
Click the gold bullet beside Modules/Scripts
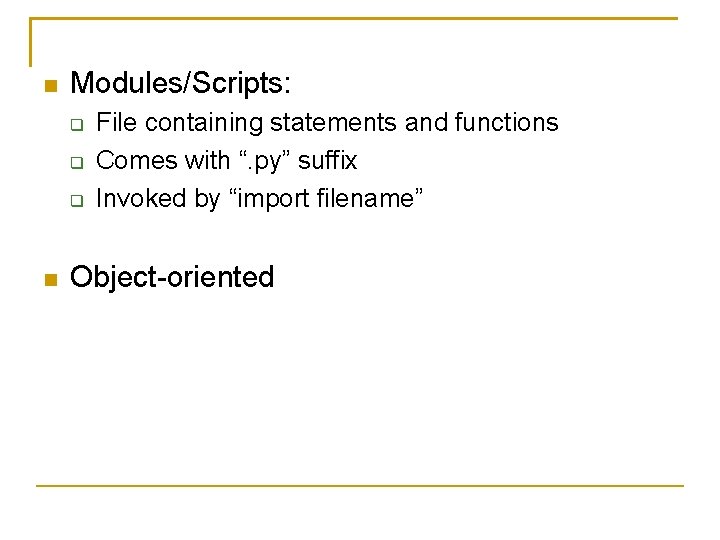(x=51, y=86)
